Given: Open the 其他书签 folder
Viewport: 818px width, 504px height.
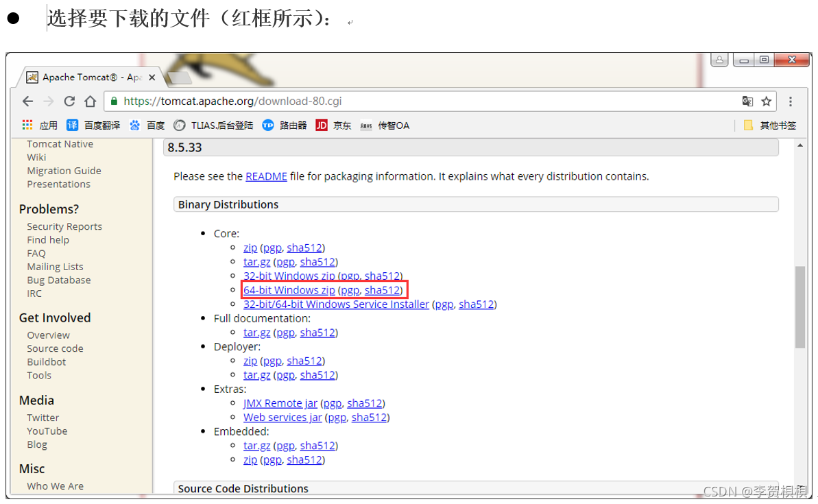Looking at the screenshot, I should (x=770, y=125).
